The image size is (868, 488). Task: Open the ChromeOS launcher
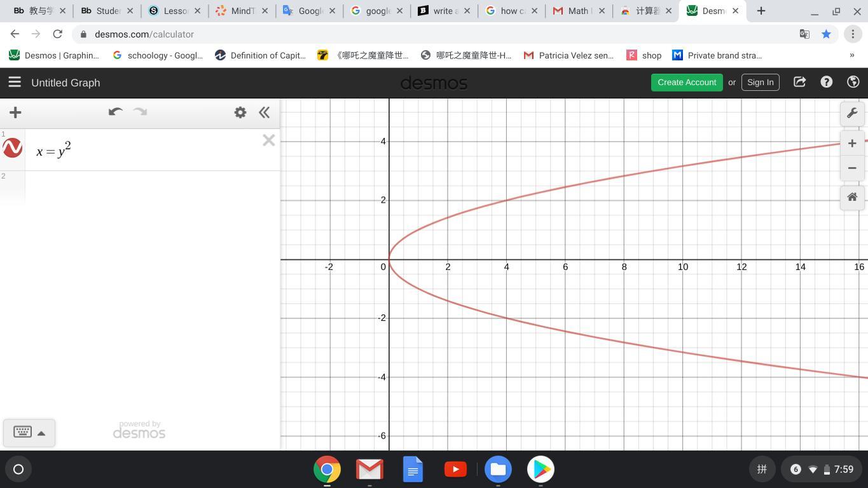tap(18, 470)
